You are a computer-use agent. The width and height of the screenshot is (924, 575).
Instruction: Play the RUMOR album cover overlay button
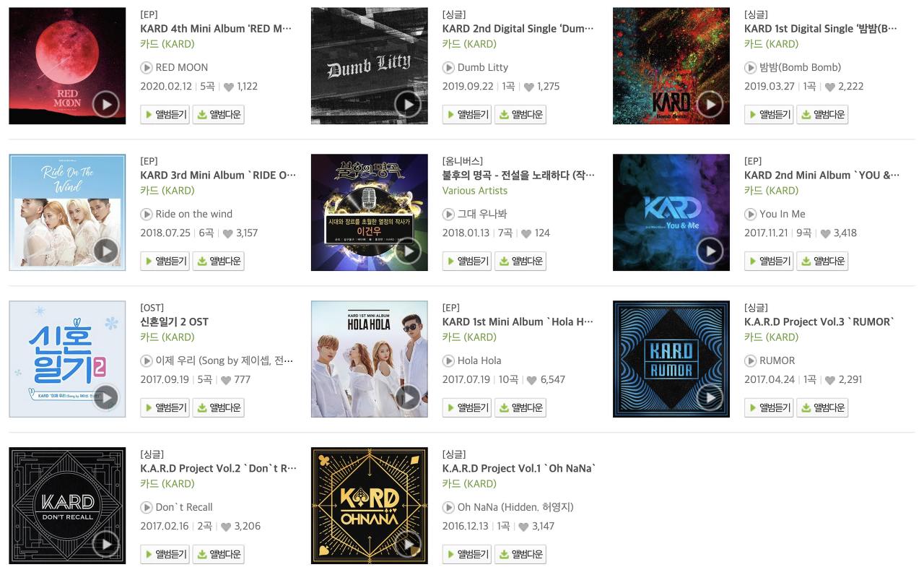pos(710,398)
